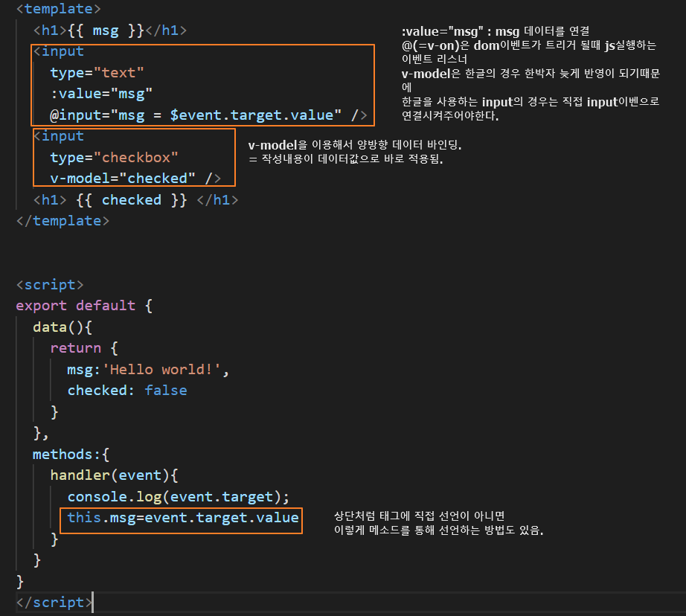Click the {{ checked }} heading line

point(135,200)
